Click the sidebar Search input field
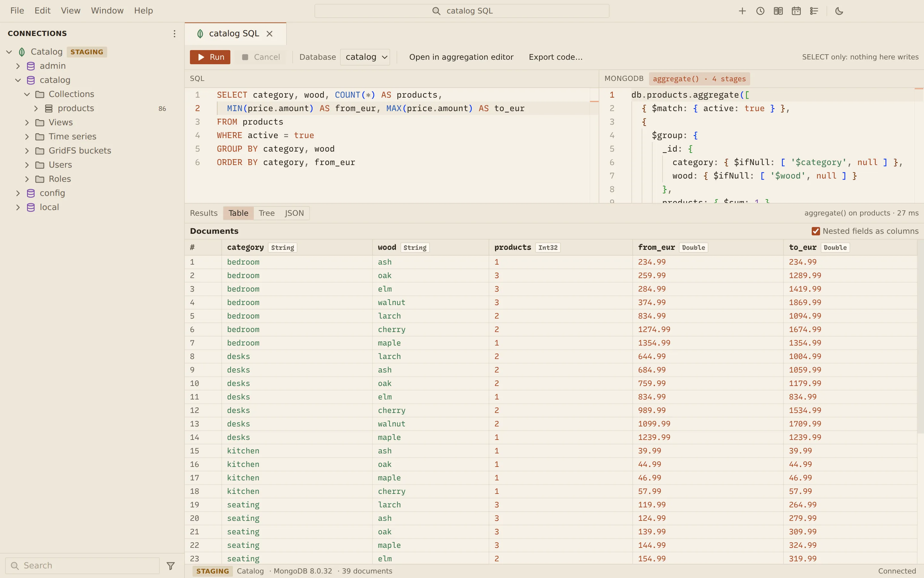The height and width of the screenshot is (578, 924). coord(82,566)
